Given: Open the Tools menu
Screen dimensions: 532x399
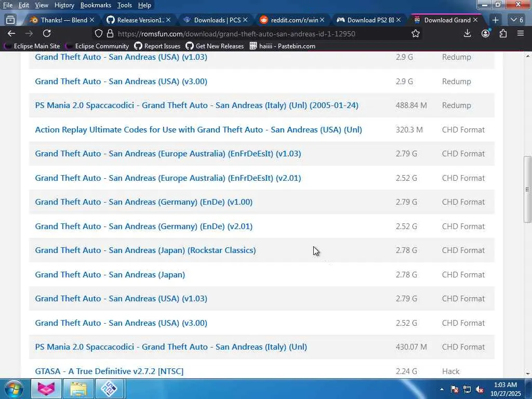Looking at the screenshot, I should 125,5.
